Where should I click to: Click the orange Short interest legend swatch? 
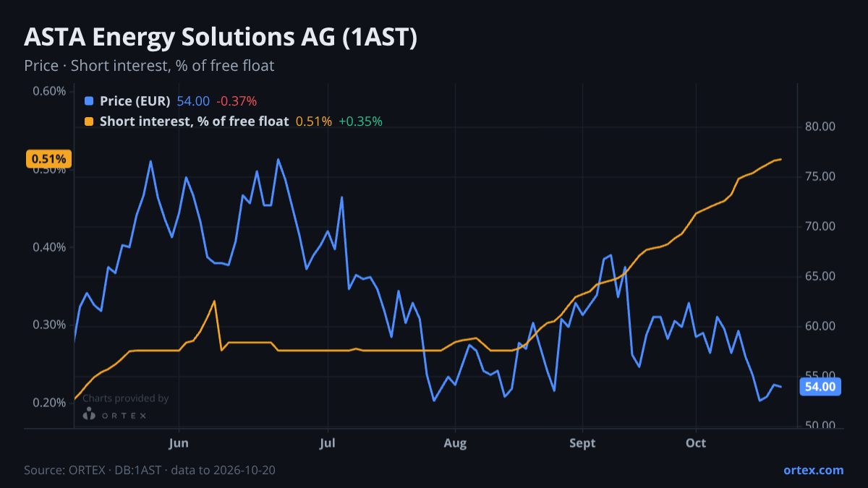point(89,121)
